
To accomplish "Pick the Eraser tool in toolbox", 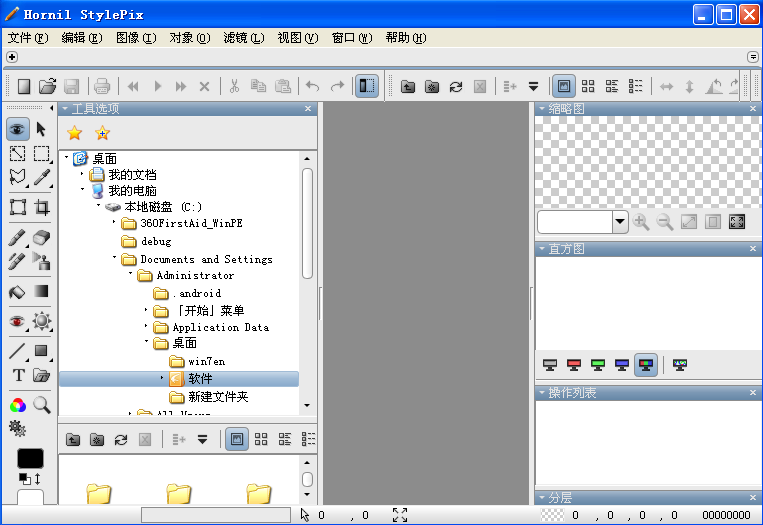I will (42, 237).
